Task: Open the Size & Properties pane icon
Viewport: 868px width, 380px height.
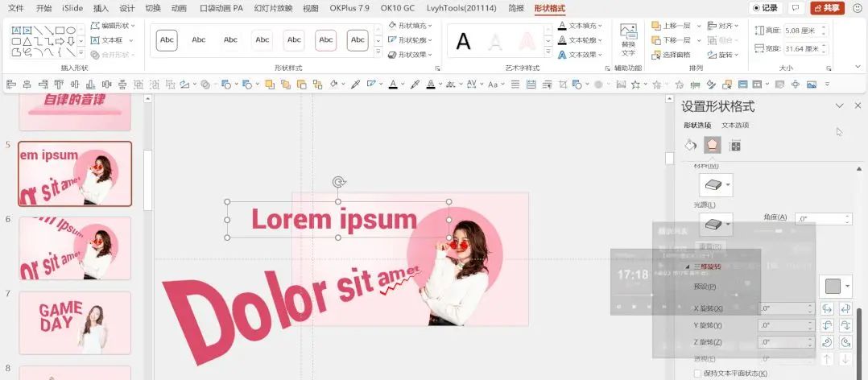Action: click(734, 145)
